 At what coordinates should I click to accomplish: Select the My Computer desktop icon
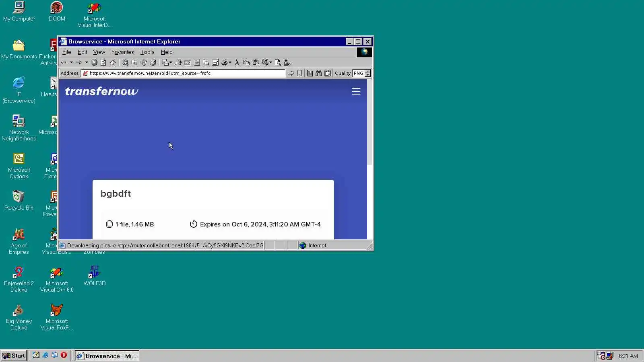coord(19,11)
